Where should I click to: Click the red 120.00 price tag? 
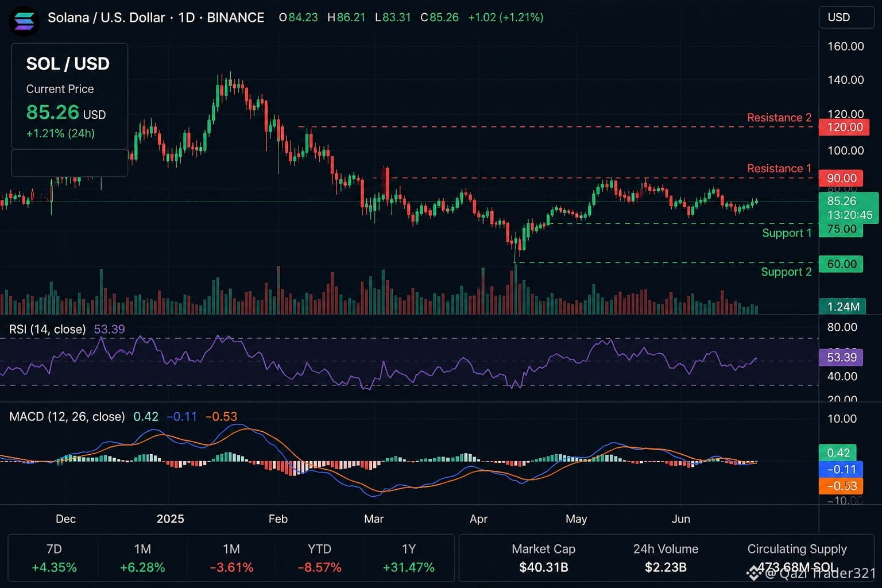(845, 127)
